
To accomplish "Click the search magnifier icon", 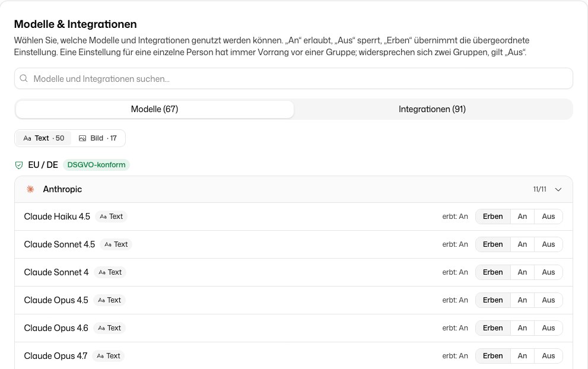I will [x=24, y=78].
